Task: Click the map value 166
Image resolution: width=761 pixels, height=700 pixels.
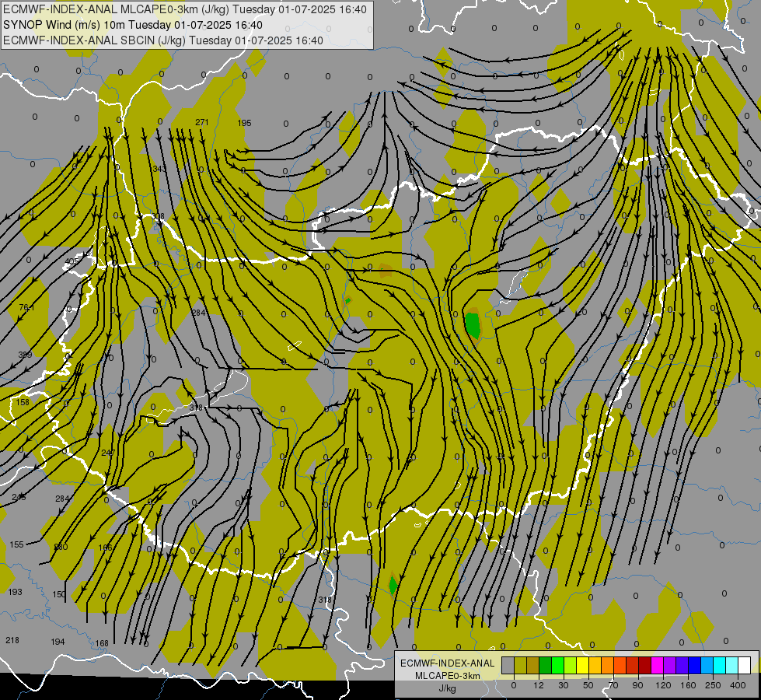Action: (x=105, y=548)
